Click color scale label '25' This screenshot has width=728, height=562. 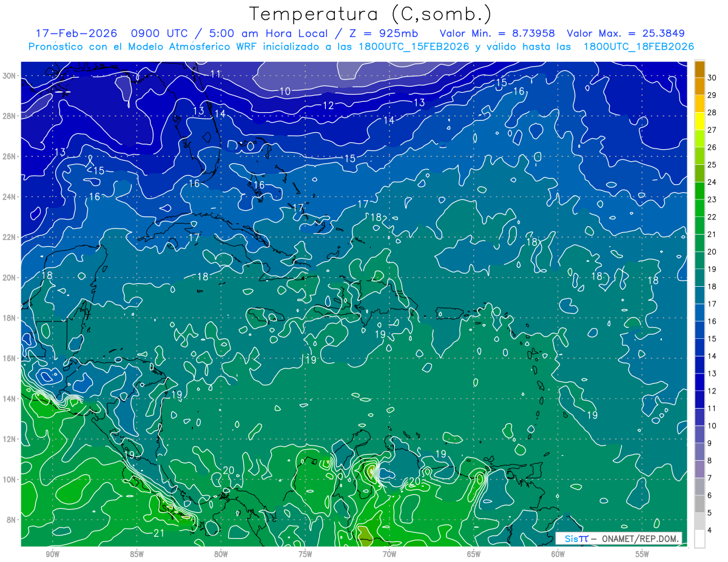click(x=712, y=164)
